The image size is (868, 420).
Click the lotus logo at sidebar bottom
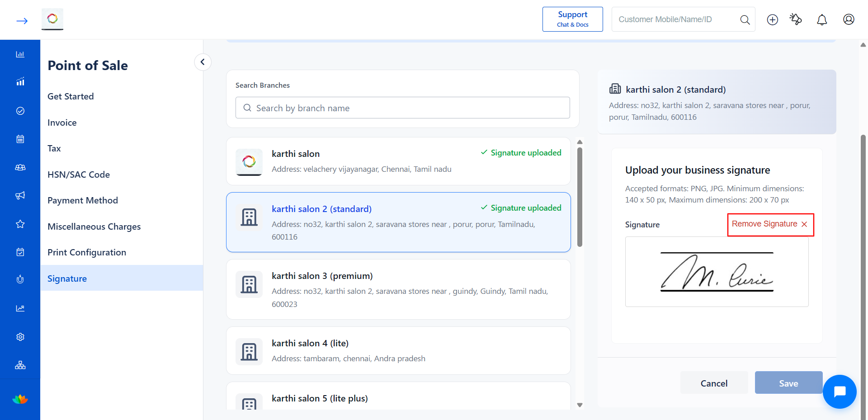pos(20,399)
